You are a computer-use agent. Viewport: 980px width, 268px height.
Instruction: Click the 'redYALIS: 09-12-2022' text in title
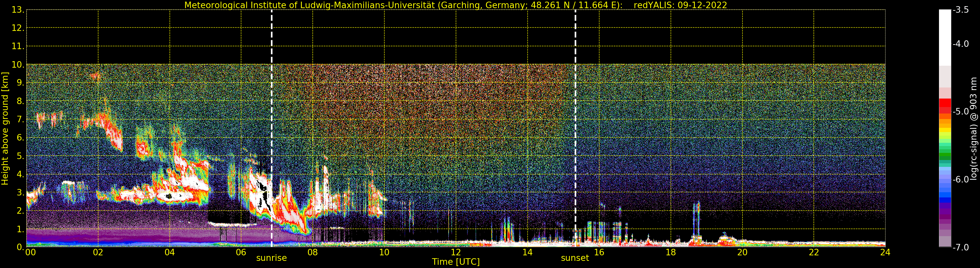click(680, 5)
